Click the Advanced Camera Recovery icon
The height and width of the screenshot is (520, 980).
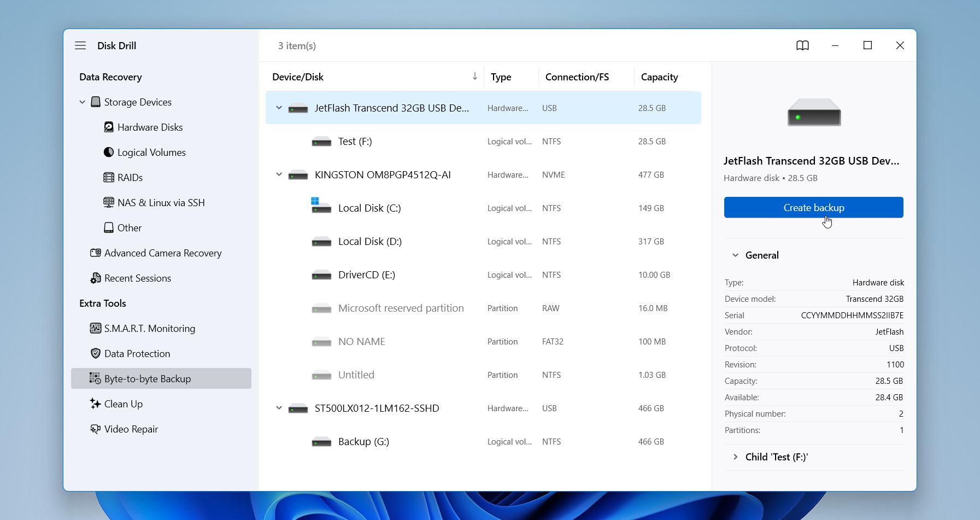pos(96,253)
